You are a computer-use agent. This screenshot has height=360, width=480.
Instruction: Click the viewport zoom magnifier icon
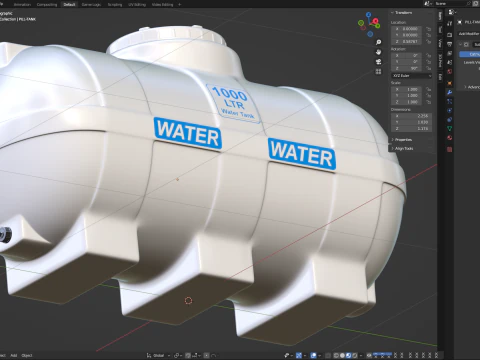coord(378,42)
